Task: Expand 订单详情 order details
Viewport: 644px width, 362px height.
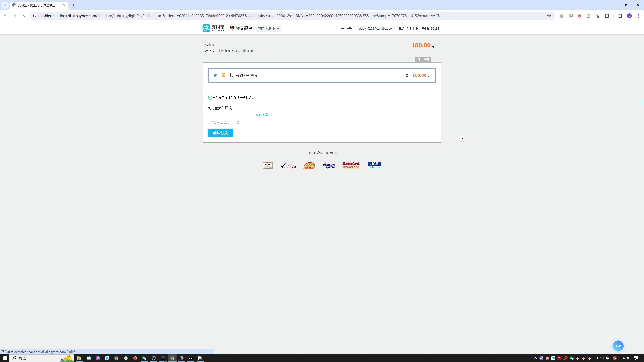Action: [423, 60]
